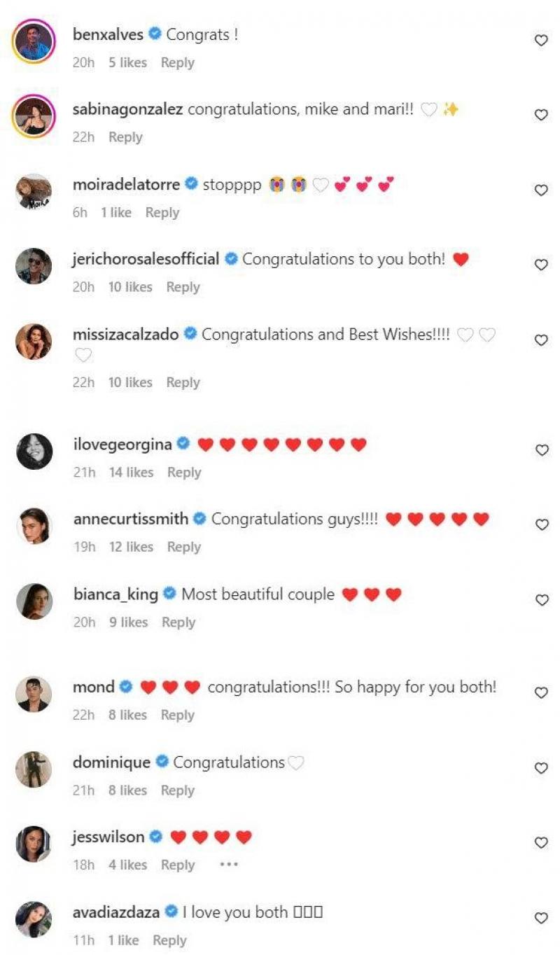Screen dimensions: 560x955
Task: Open benxalves' profile picture story
Action: point(34,41)
